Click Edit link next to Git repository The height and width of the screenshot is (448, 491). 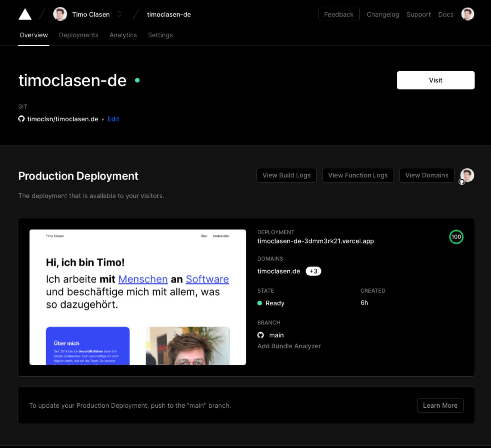click(x=113, y=119)
